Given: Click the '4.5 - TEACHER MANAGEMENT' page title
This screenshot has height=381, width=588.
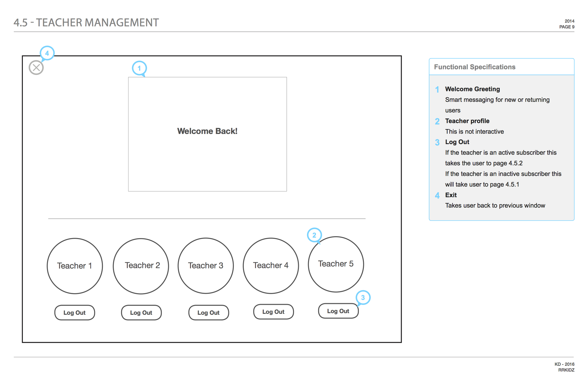Looking at the screenshot, I should click(x=86, y=23).
